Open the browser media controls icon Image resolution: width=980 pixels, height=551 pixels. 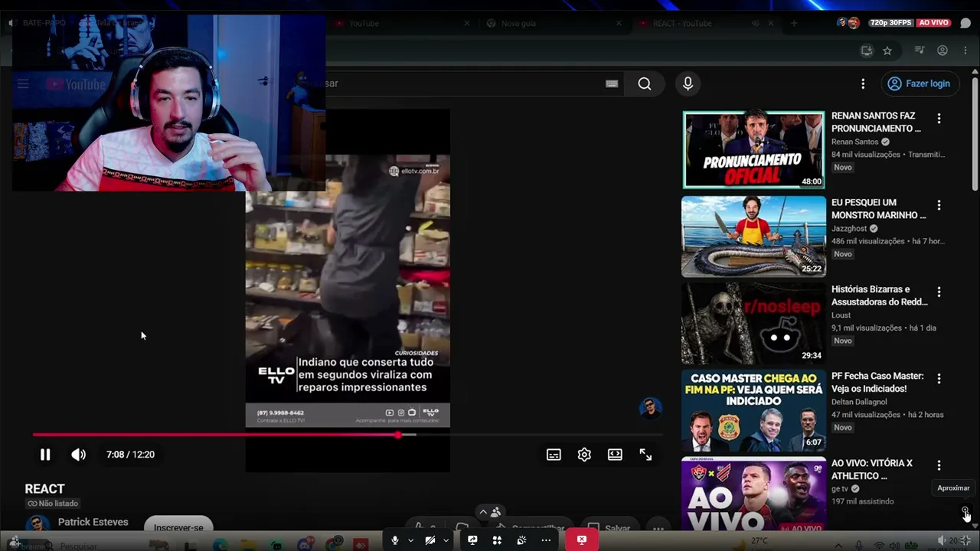click(x=920, y=51)
